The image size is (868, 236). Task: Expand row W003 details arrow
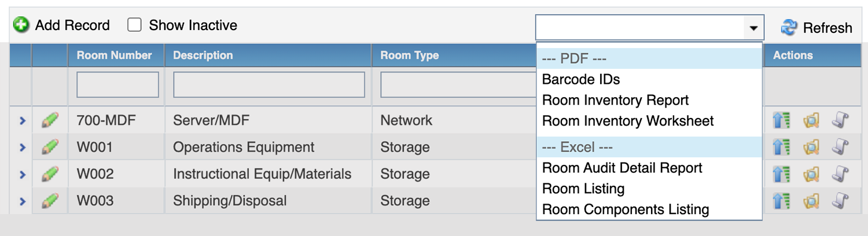coord(22,201)
